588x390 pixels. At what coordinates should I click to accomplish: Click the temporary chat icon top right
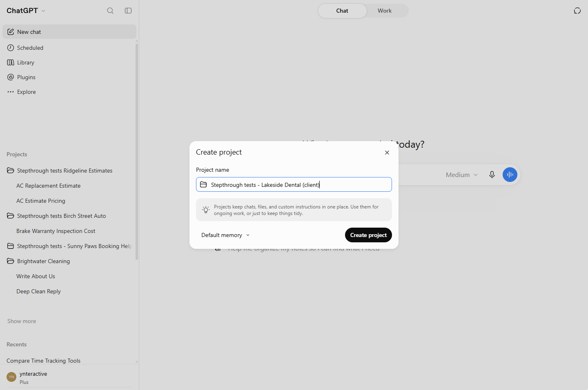tap(577, 11)
